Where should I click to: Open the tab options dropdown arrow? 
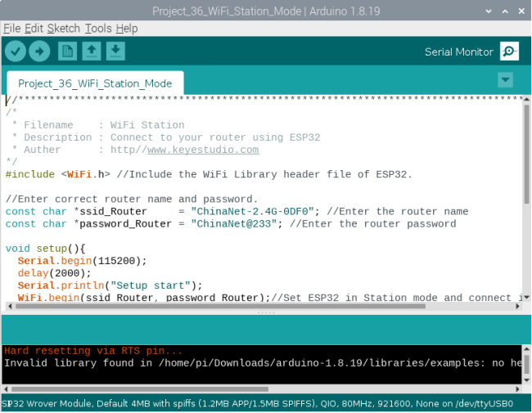[505, 80]
